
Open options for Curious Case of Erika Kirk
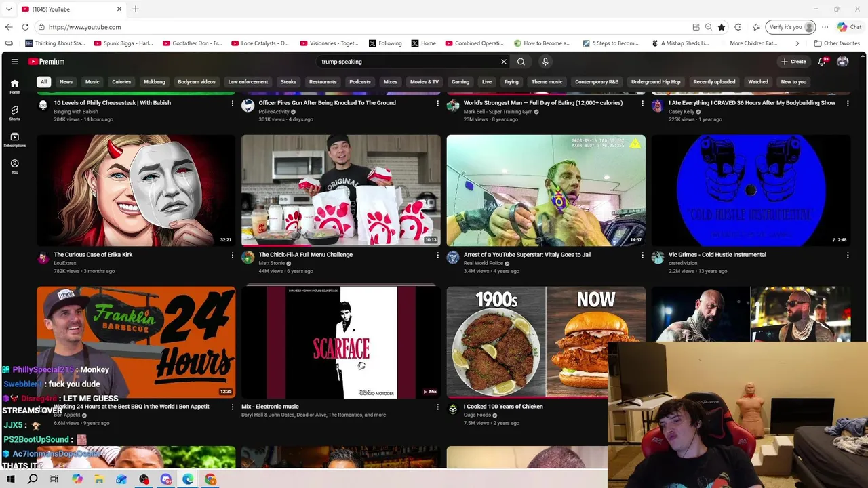coord(233,255)
